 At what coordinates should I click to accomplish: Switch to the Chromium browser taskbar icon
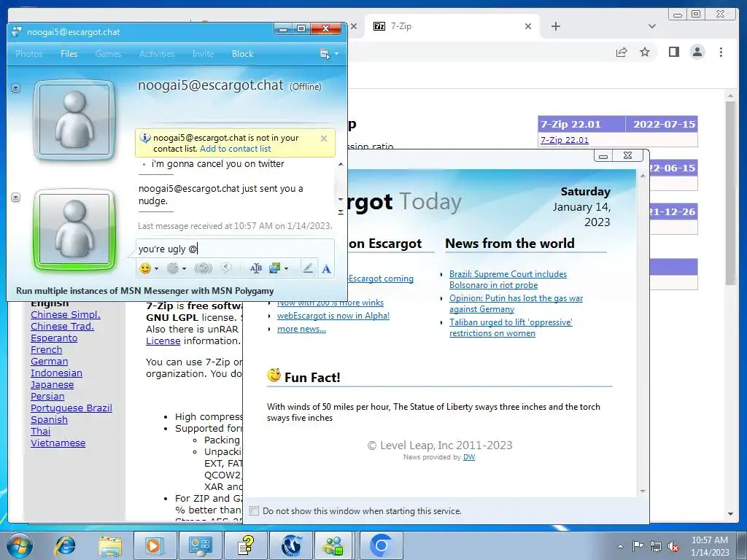point(381,545)
